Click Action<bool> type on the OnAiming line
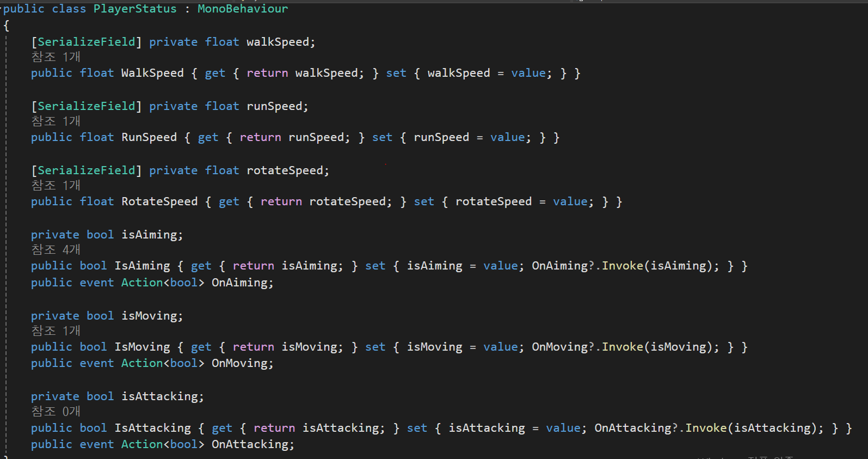Viewport: 868px width, 459px height. pyautogui.click(x=163, y=283)
